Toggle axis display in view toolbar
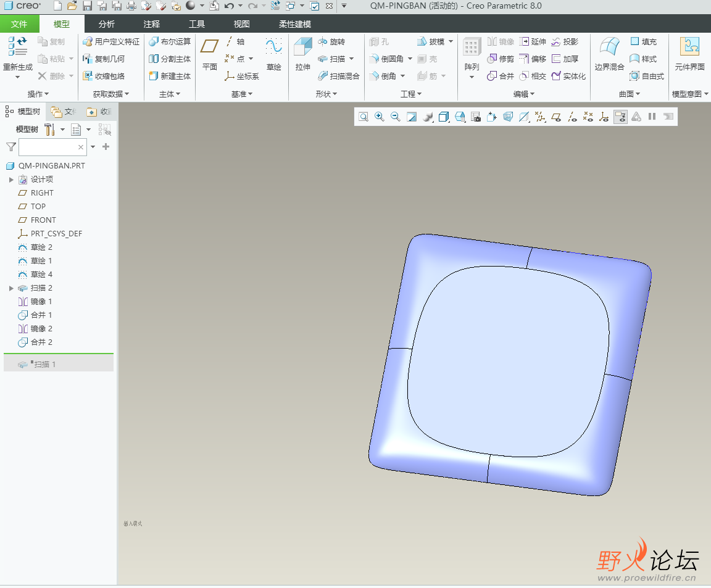Image resolution: width=711 pixels, height=588 pixels. point(572,117)
